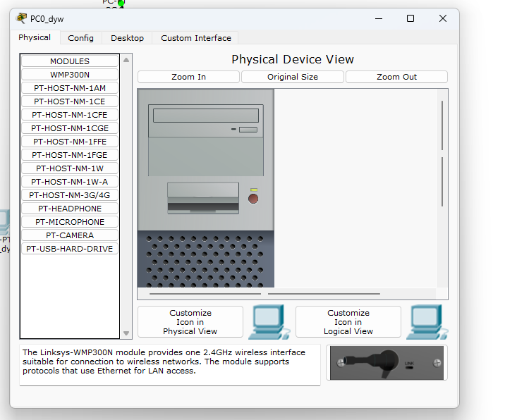Viewport: 505px width, 420px height.
Task: Select the PT-HOST-NM-1AM module
Action: coord(70,88)
